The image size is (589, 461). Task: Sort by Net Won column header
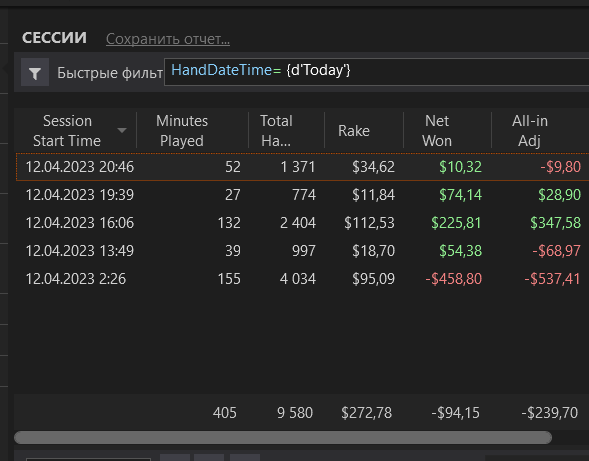click(x=437, y=130)
